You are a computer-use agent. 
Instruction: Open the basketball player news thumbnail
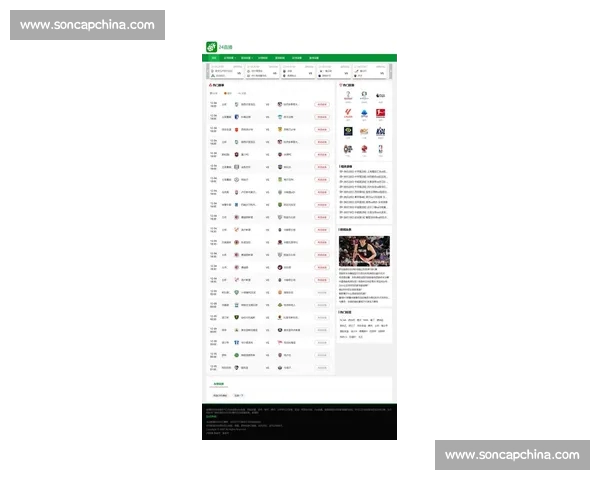(x=364, y=251)
